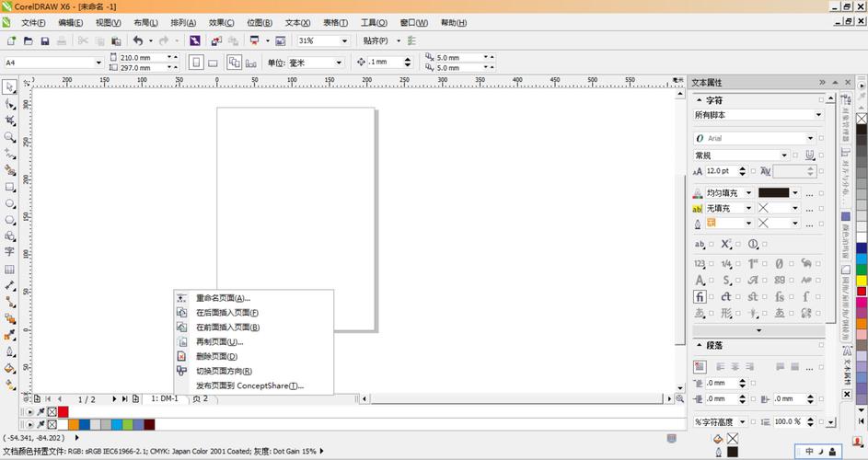Click the welcome screen icon
868x460 pixels.
[x=281, y=41]
